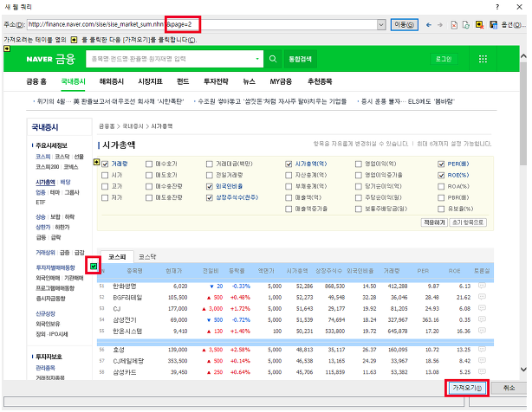Screen dimensions: 532x412
Task: Click the 가져오기 import button
Action: 467,388
